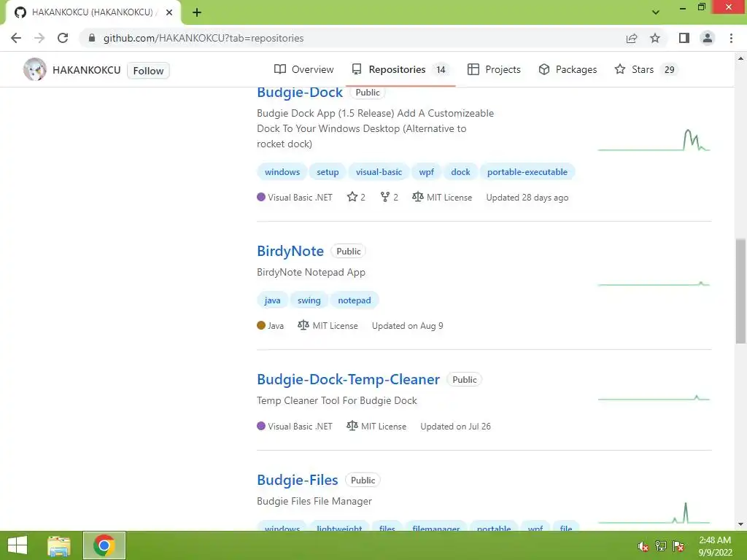Click the swing topic tag
Viewport: 747px width, 560px height.
click(x=309, y=300)
